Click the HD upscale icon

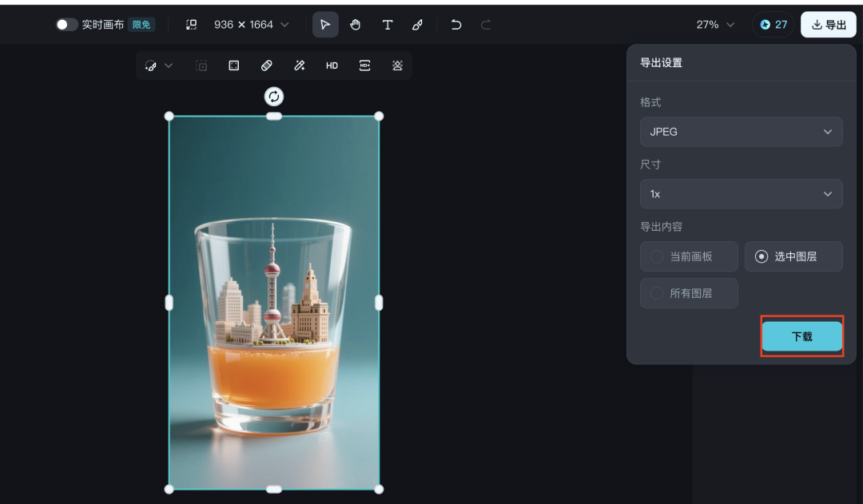pos(332,65)
